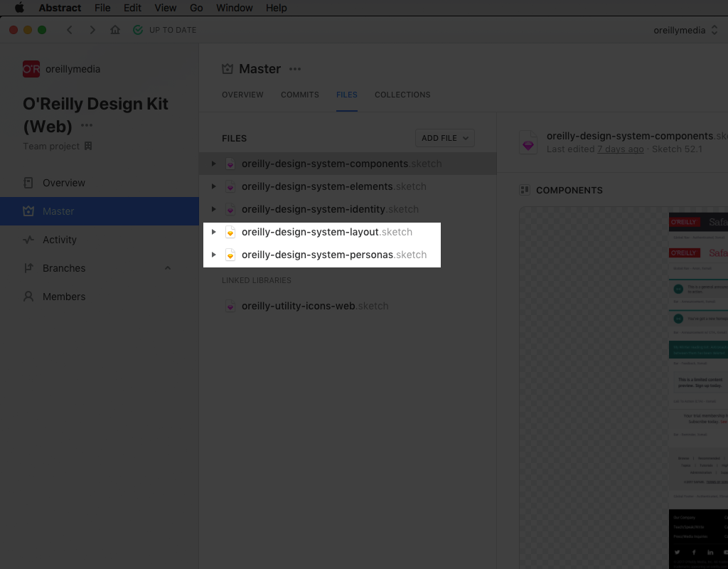
Task: Click the crown icon beside the Master heading
Action: tap(227, 69)
